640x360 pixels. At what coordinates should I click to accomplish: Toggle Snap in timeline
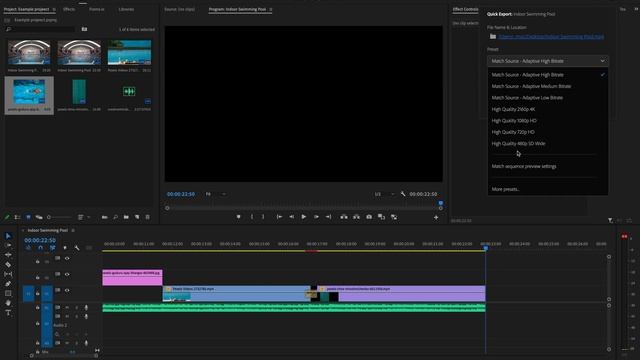coord(40,248)
